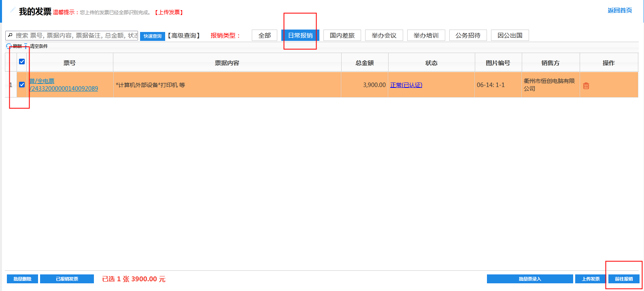Open invoice number 24332000000140092089 link
The height and width of the screenshot is (291, 644).
(64, 89)
